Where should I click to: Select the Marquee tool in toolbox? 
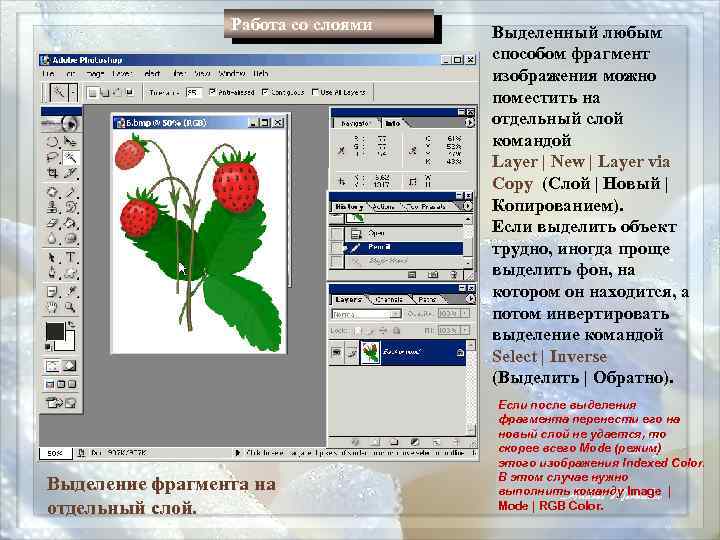click(x=52, y=141)
